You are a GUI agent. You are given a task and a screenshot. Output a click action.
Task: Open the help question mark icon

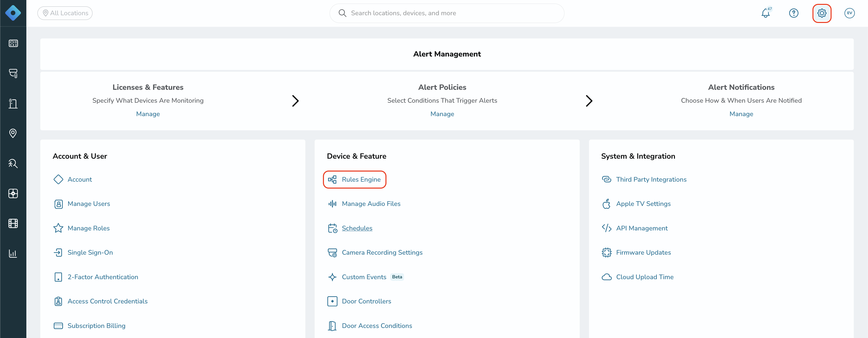click(x=794, y=13)
